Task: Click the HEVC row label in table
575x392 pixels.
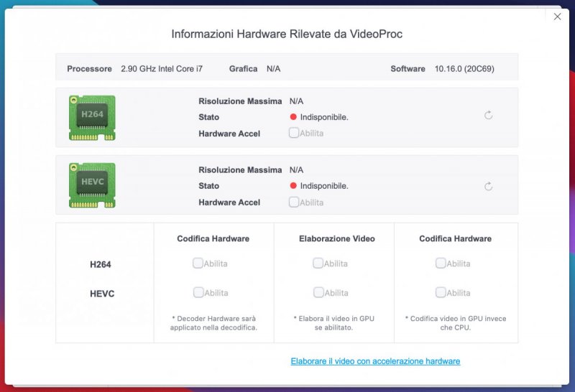Action: [102, 294]
